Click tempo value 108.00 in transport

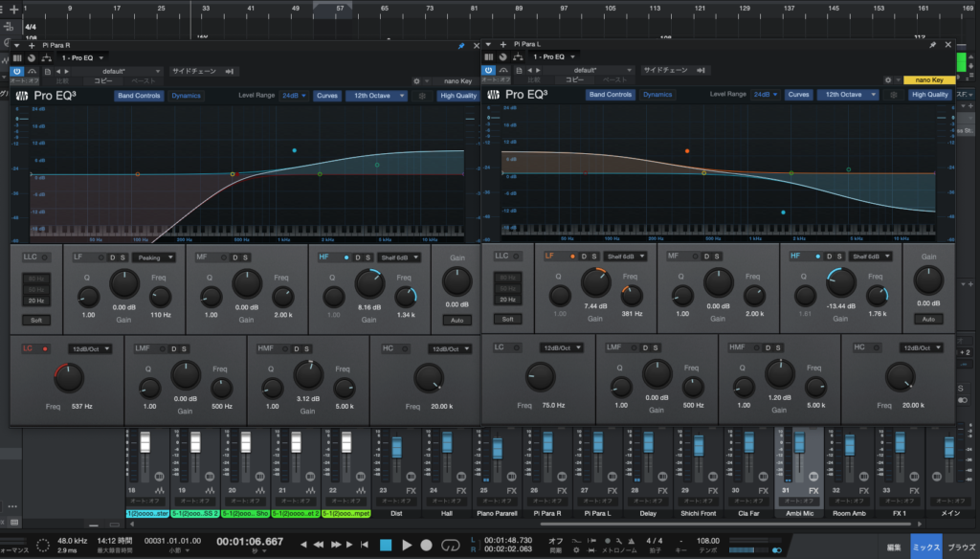pyautogui.click(x=707, y=541)
